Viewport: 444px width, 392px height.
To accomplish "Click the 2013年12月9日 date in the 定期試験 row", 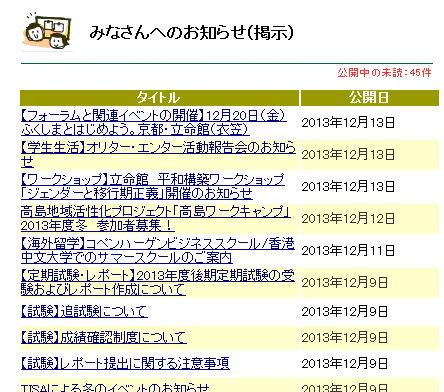I will click(x=345, y=283).
